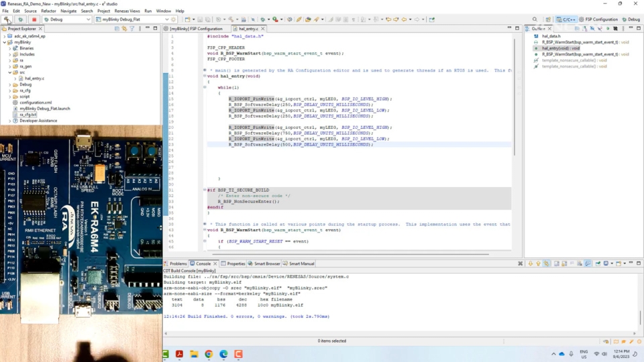Select hal_data.h in Outline
Viewport: 644px width, 362px height.
point(551,36)
